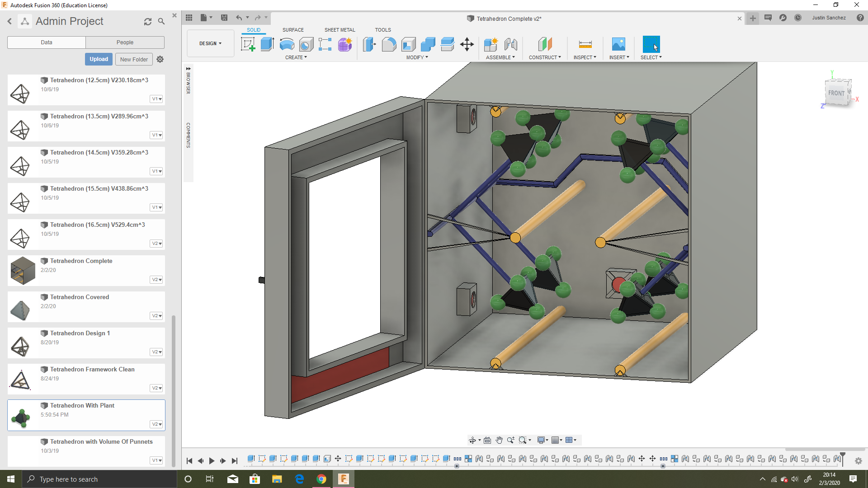Click the New Component icon
Viewport: 868px width, 488px height.
click(491, 44)
